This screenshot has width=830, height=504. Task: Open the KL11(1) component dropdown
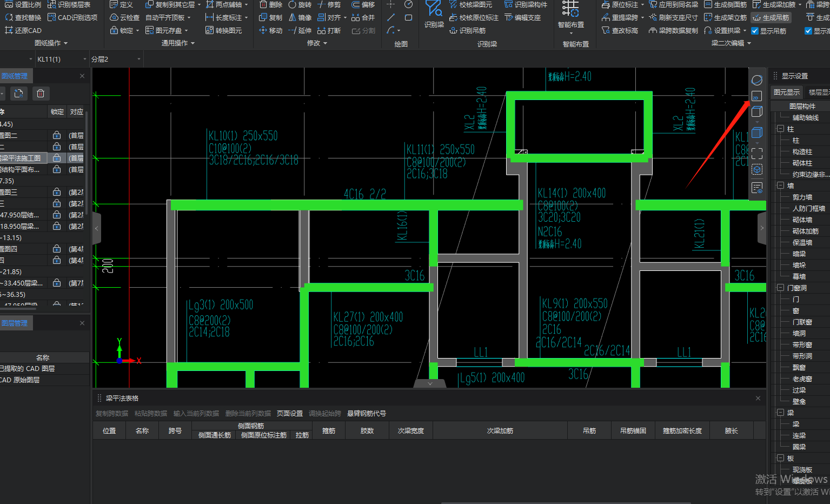[x=85, y=59]
